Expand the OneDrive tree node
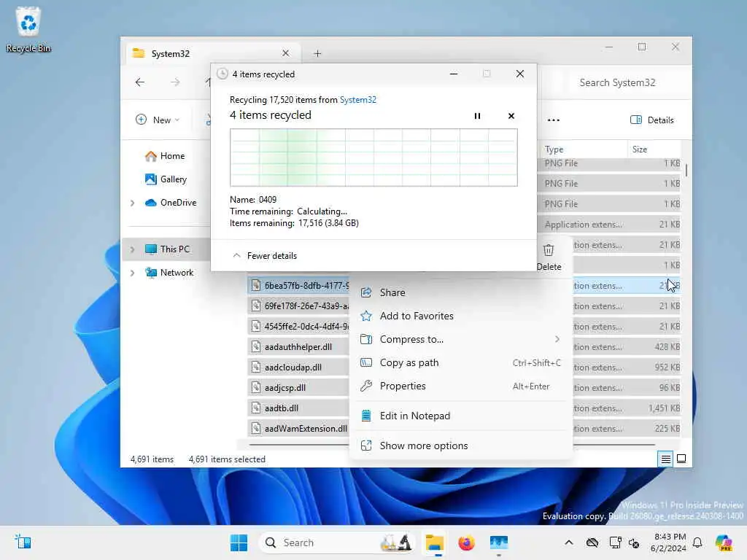Image resolution: width=747 pixels, height=560 pixels. (x=133, y=203)
